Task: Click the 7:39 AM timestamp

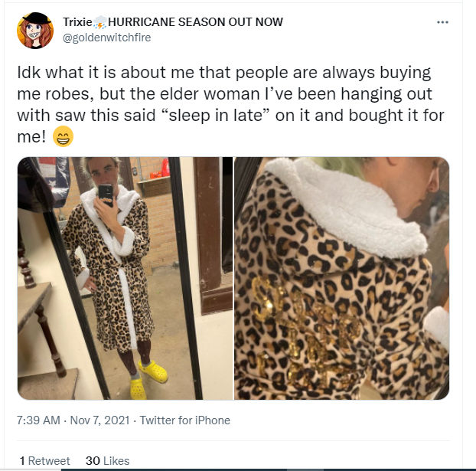Action: pos(38,420)
